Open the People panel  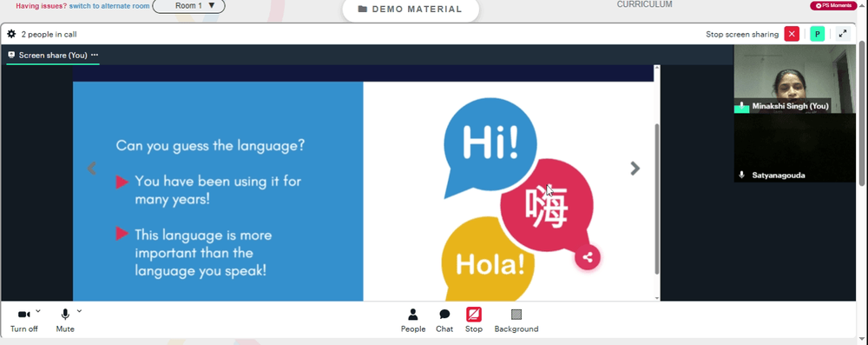coord(413,321)
